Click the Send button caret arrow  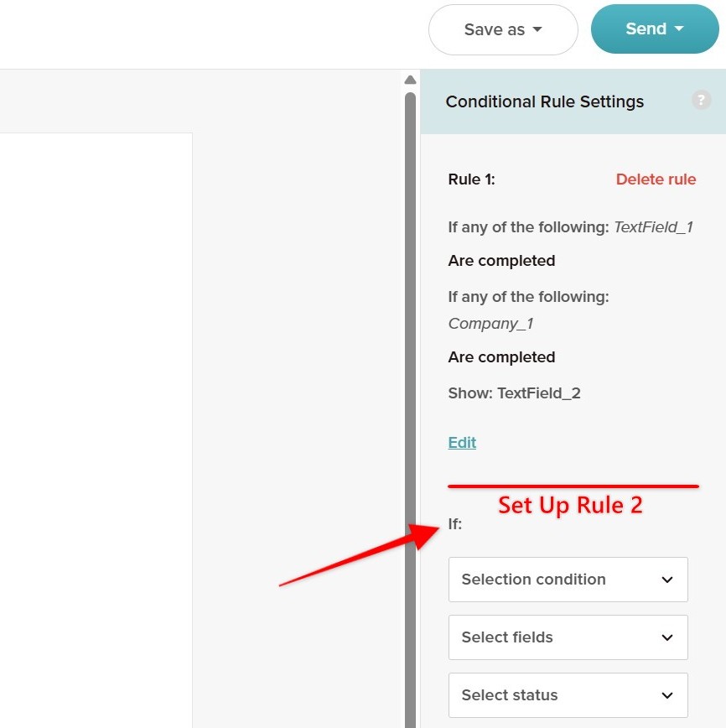tap(679, 29)
